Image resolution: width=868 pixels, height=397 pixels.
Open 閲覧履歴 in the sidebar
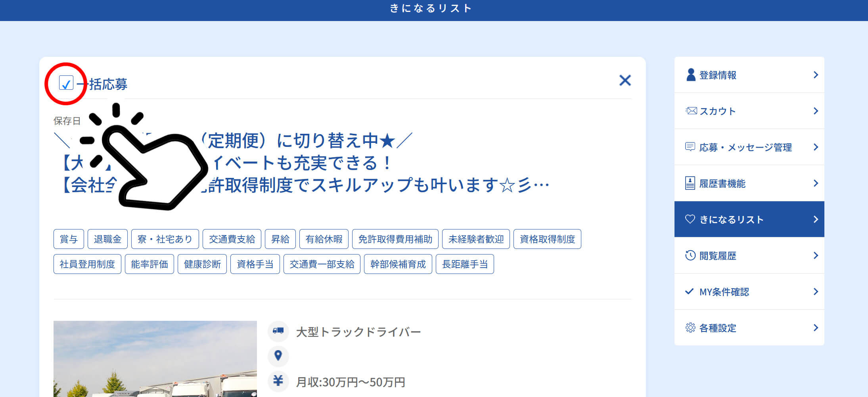coord(749,255)
